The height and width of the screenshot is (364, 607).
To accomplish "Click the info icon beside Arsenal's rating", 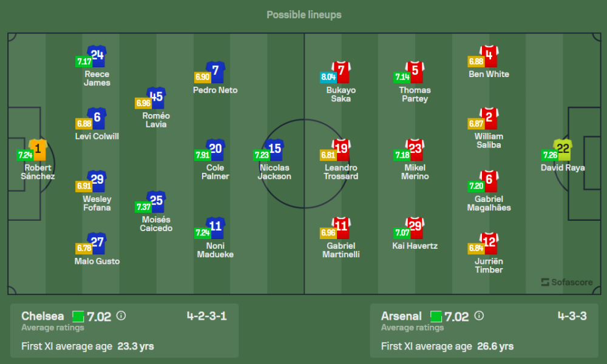I will 479,316.
